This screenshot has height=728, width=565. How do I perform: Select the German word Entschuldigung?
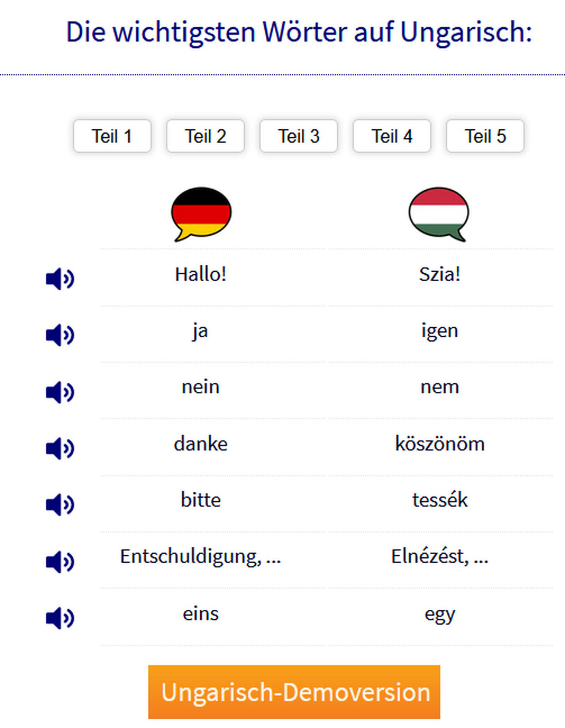pyautogui.click(x=191, y=556)
